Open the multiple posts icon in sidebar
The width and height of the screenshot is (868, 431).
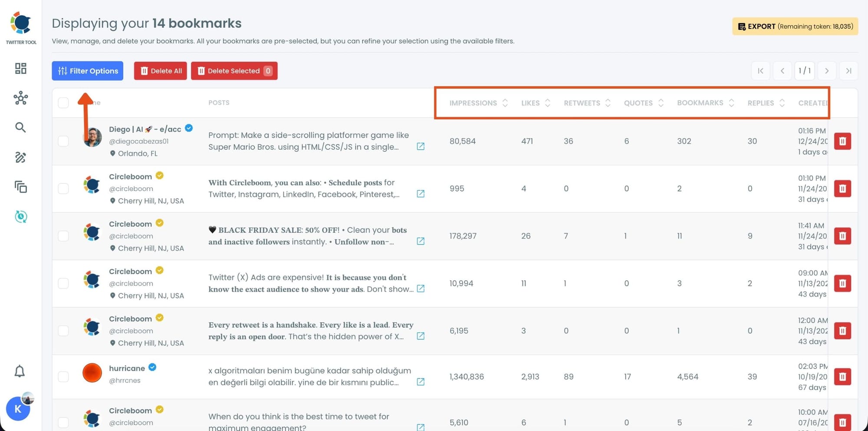click(x=20, y=187)
